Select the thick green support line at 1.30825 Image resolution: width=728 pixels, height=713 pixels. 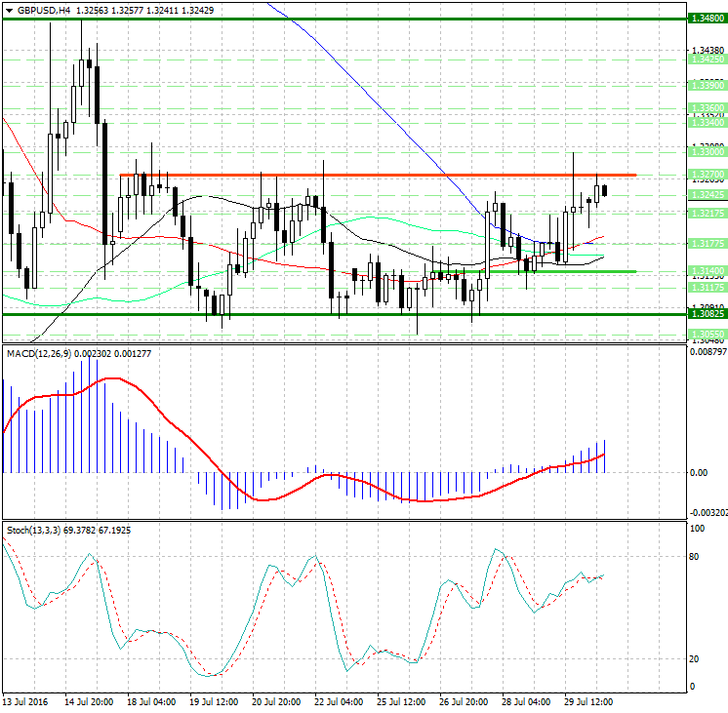click(293, 314)
